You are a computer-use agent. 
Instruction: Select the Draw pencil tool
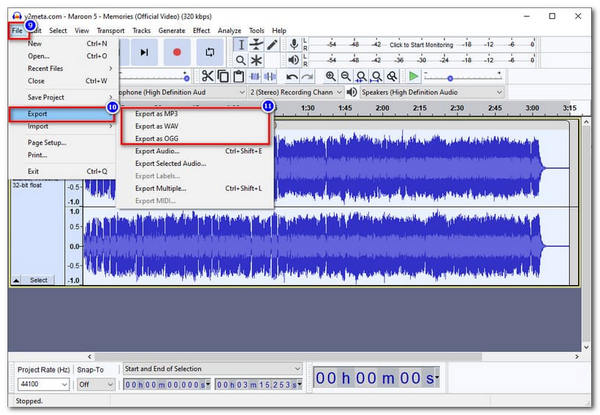[x=272, y=45]
